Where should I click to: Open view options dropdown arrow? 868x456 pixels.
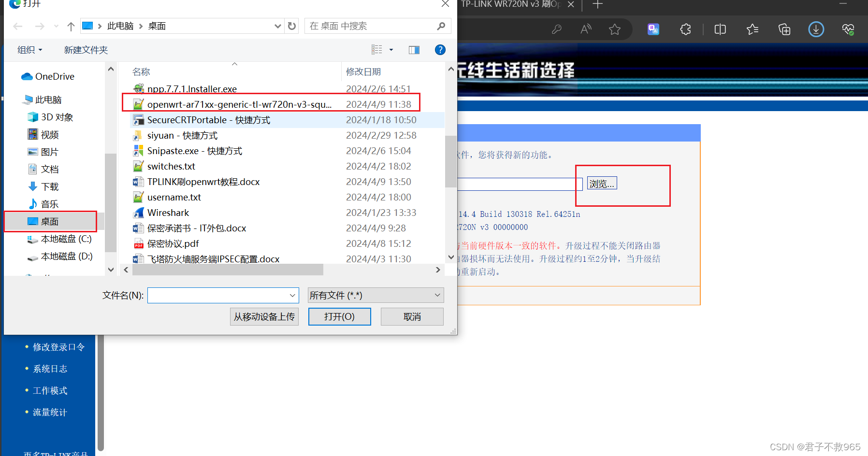391,50
